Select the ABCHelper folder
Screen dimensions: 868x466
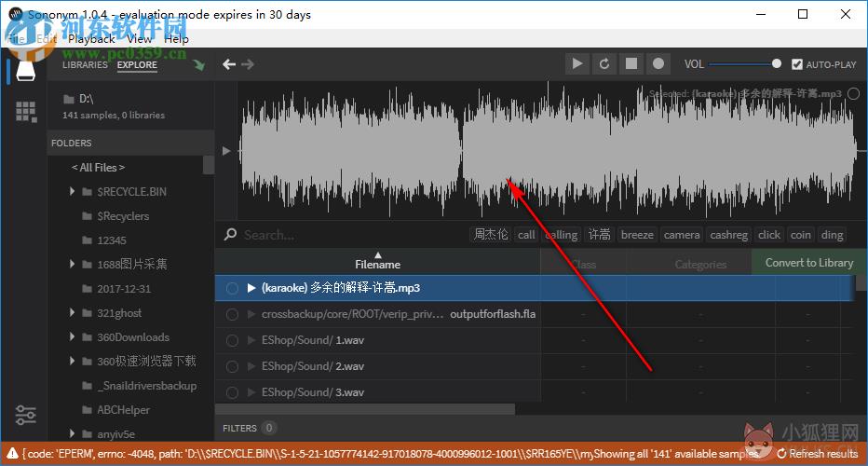point(124,409)
